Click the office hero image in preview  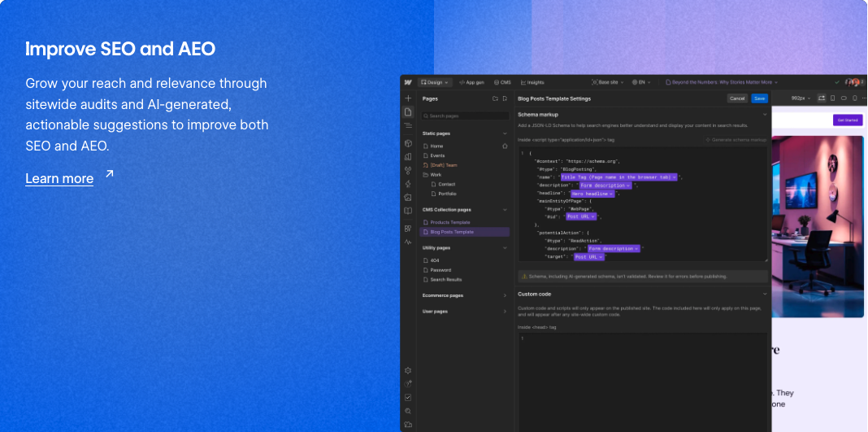click(817, 226)
